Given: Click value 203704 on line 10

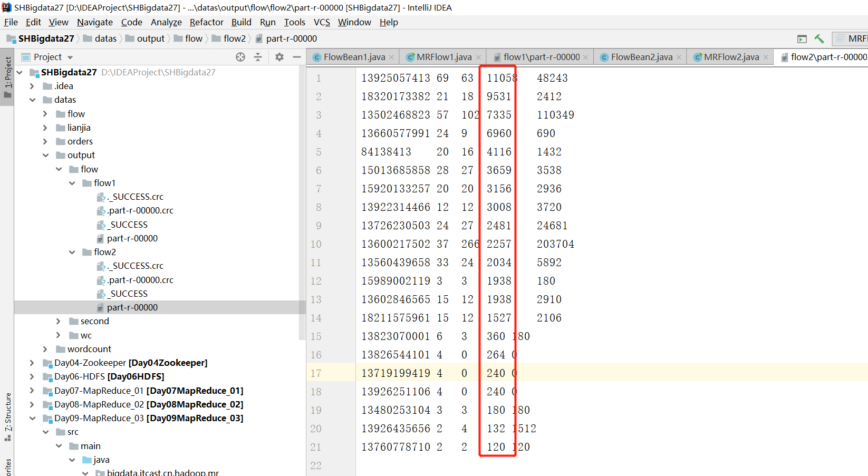Looking at the screenshot, I should pyautogui.click(x=555, y=244).
